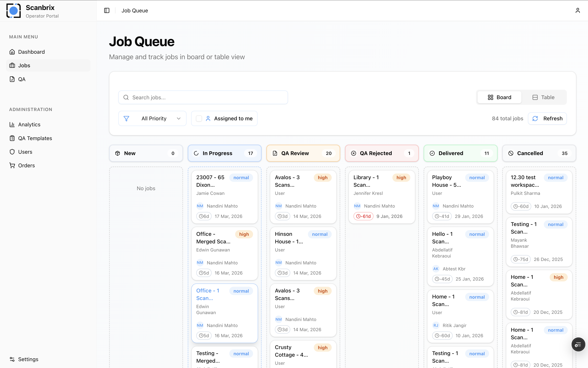Screen dimensions: 588x368
Task: Open the user profile icon in the top-right
Action: click(x=578, y=10)
